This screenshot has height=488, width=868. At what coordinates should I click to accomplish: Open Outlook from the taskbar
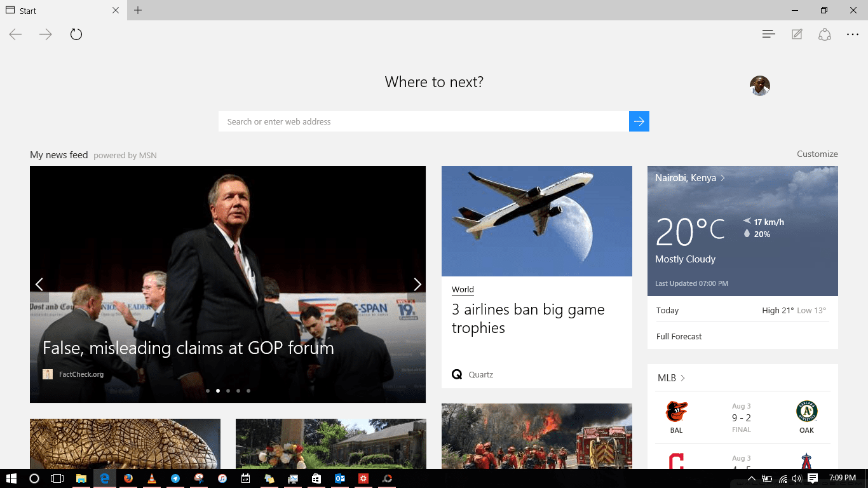(340, 478)
